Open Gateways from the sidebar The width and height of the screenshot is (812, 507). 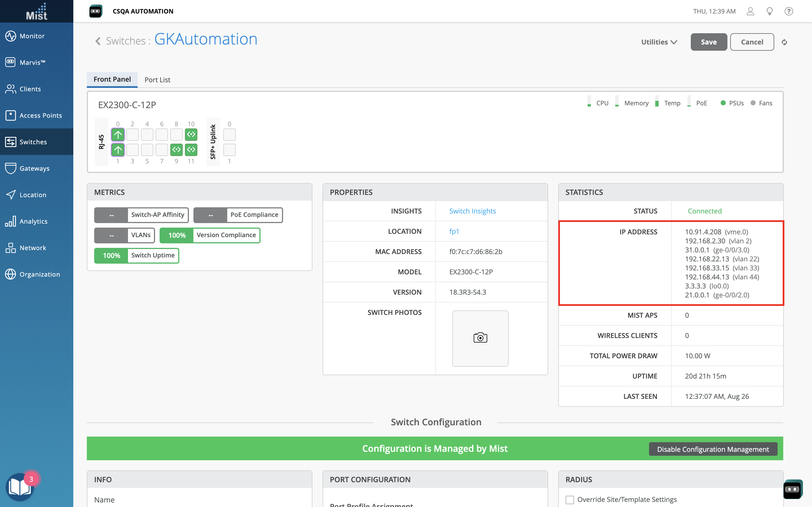click(10, 168)
